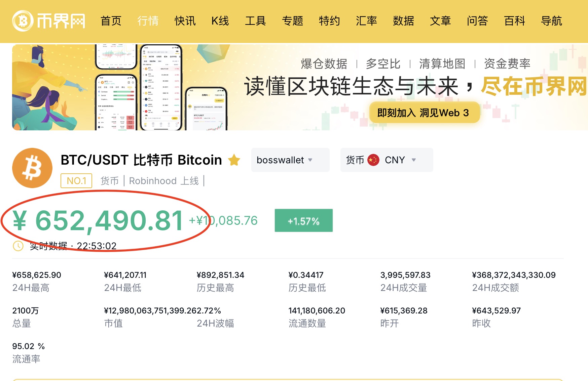Click the 货币 category tag link

(x=110, y=181)
